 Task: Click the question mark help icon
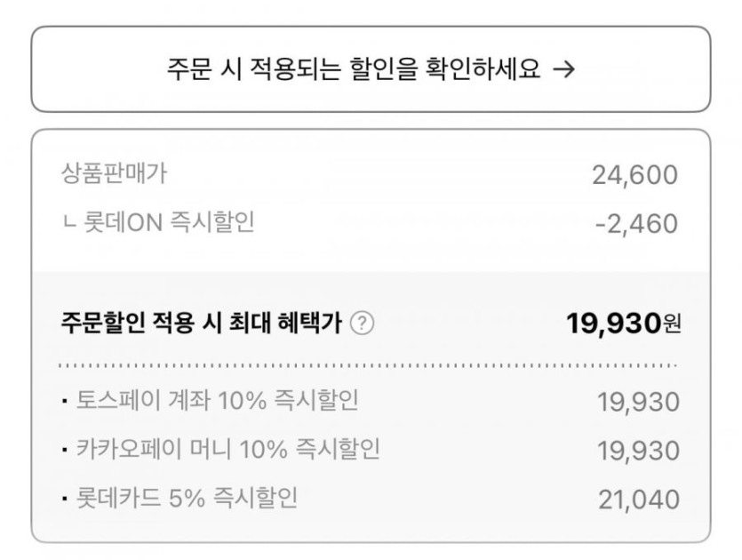pos(363,324)
